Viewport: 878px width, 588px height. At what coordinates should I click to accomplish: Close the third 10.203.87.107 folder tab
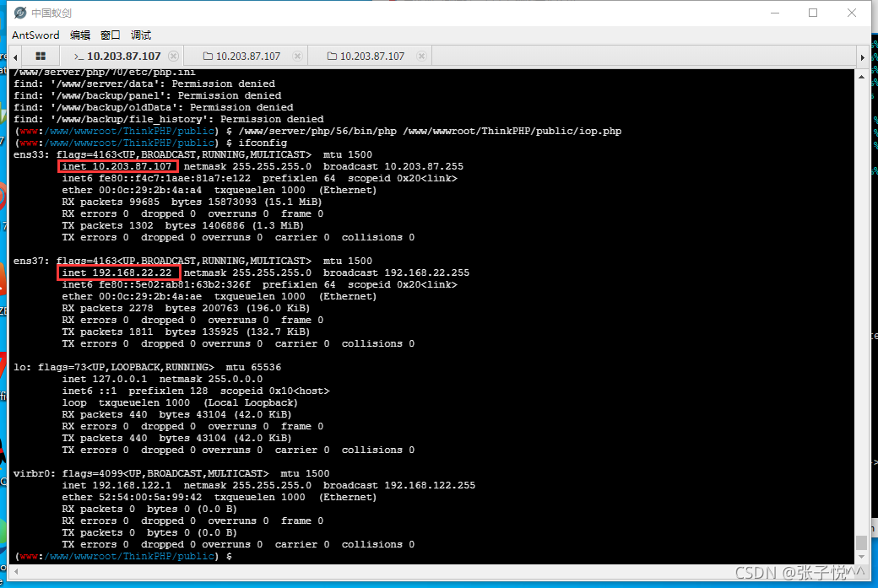pos(421,56)
